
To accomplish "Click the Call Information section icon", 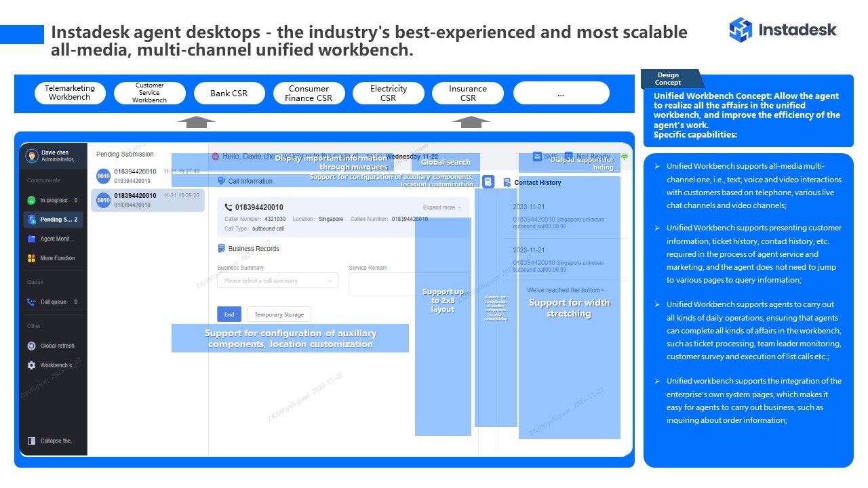I will tap(222, 181).
